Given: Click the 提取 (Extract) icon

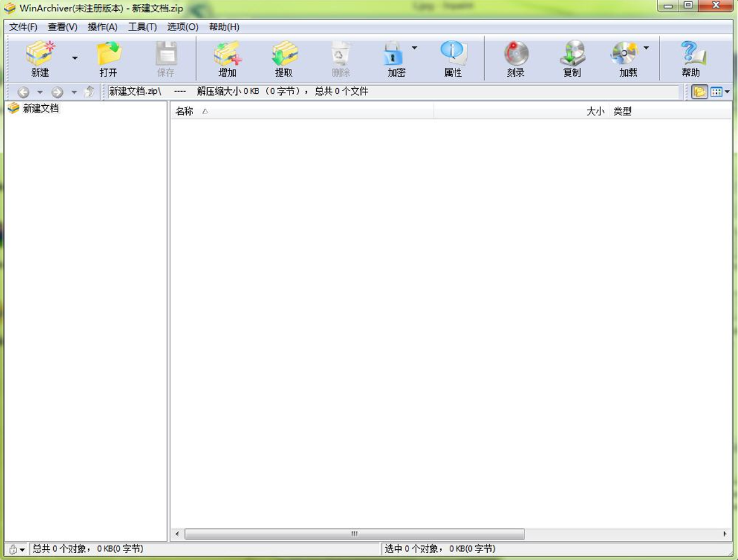Looking at the screenshot, I should pos(284,53).
